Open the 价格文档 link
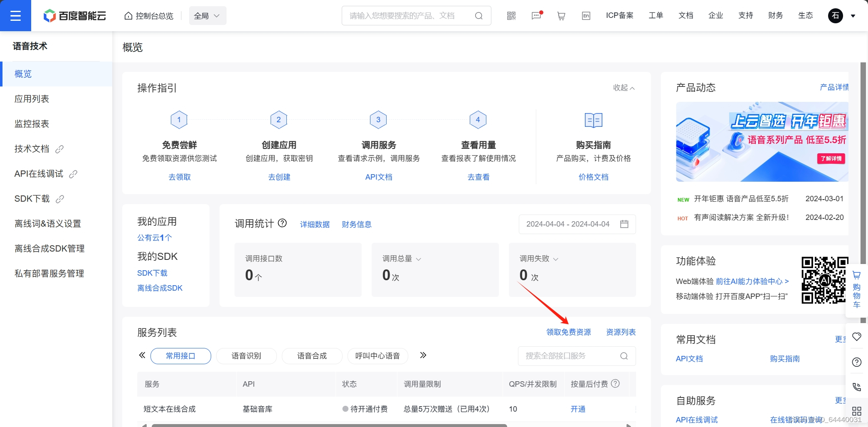 [594, 177]
